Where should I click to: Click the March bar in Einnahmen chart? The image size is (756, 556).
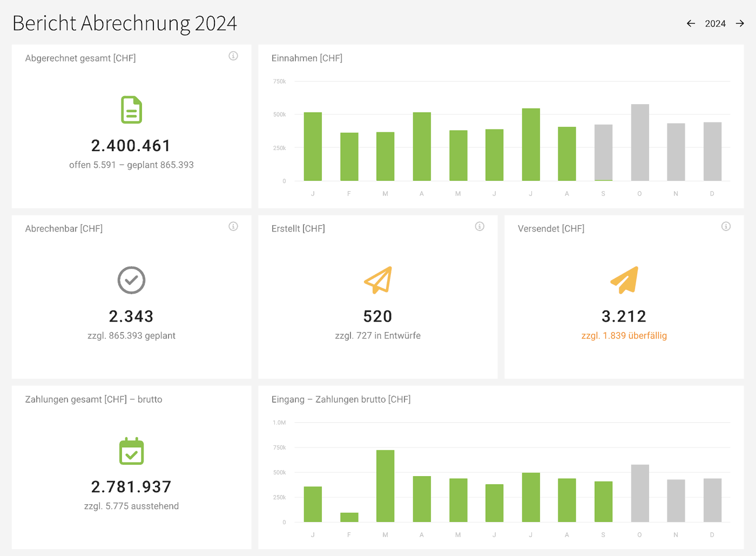386,157
